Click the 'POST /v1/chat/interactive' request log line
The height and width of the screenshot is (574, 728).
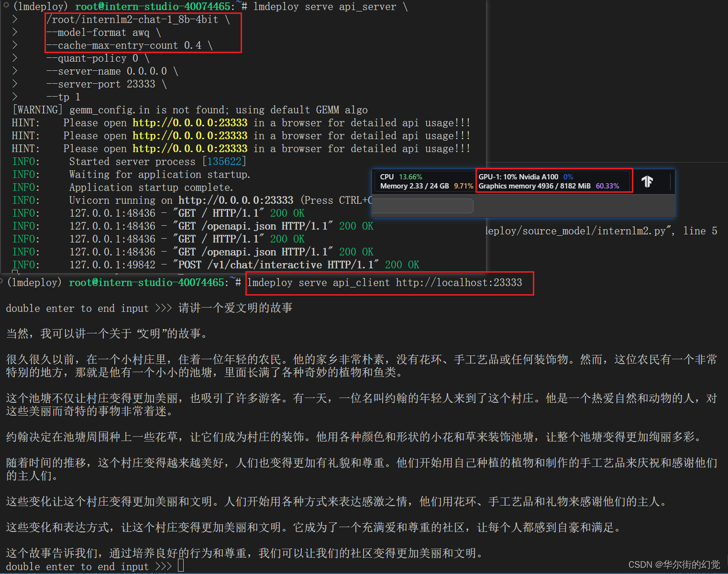(x=216, y=265)
